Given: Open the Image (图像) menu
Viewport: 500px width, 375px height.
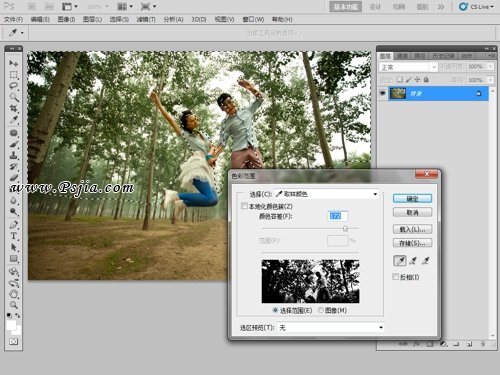Looking at the screenshot, I should [x=66, y=19].
